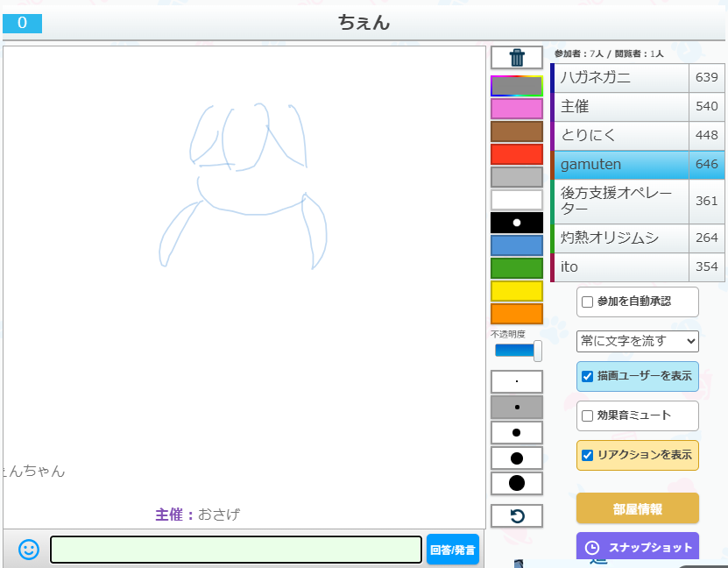
Task: Select the largest brush size dot
Action: [x=517, y=483]
